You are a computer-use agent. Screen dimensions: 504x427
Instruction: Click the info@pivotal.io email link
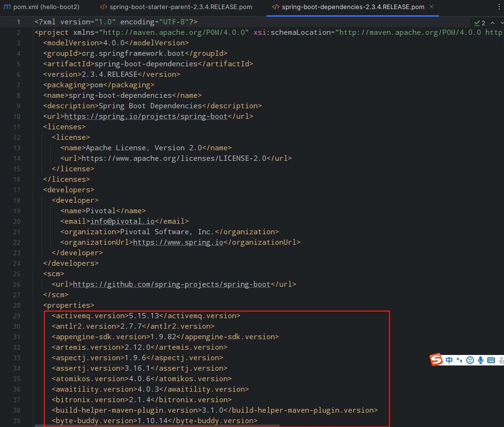pos(123,221)
